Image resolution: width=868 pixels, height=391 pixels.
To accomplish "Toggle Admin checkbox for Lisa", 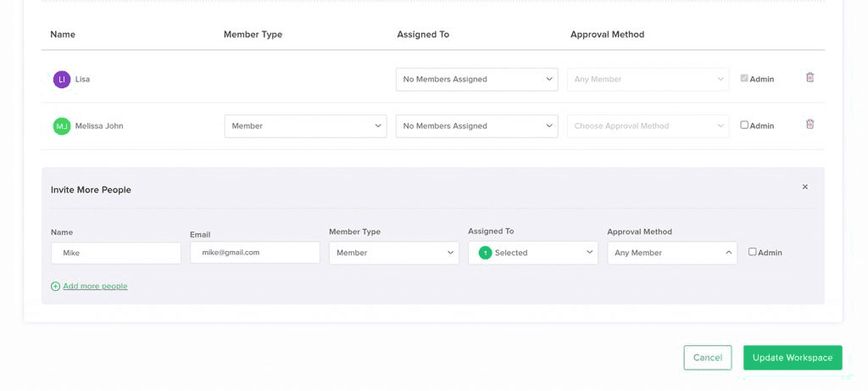I will coord(744,79).
